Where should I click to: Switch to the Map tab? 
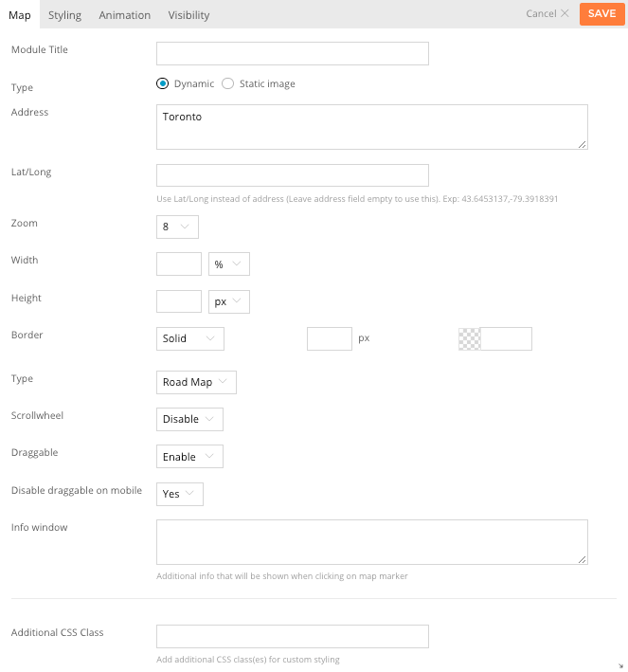coord(20,15)
